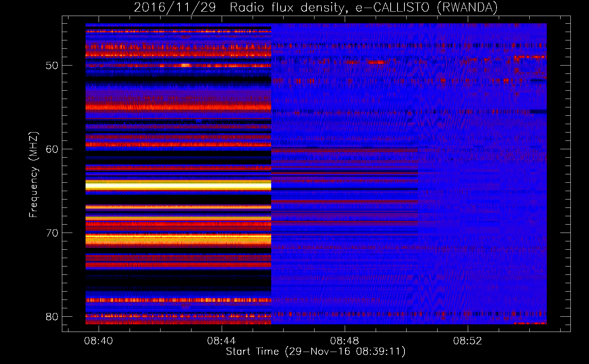
Task: Click the 08:44 time tick label
Action: click(x=221, y=341)
